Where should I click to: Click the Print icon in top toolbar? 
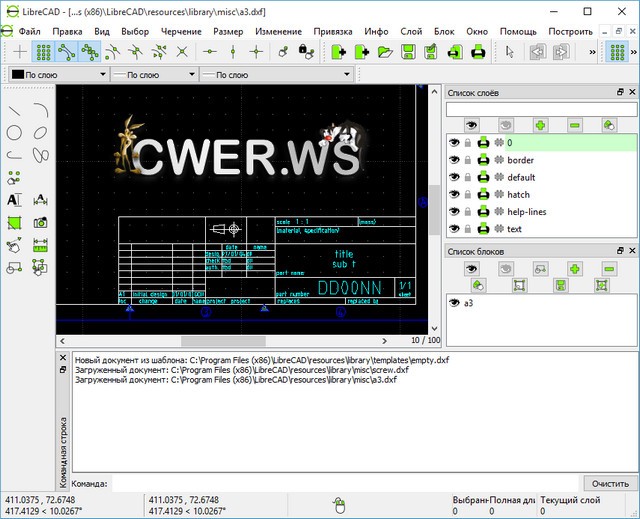pos(478,51)
